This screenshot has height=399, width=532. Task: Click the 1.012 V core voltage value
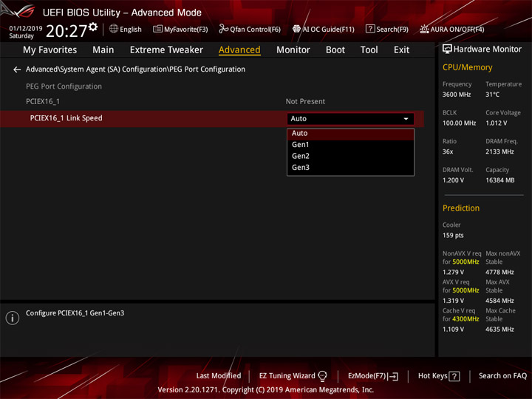[x=497, y=123]
